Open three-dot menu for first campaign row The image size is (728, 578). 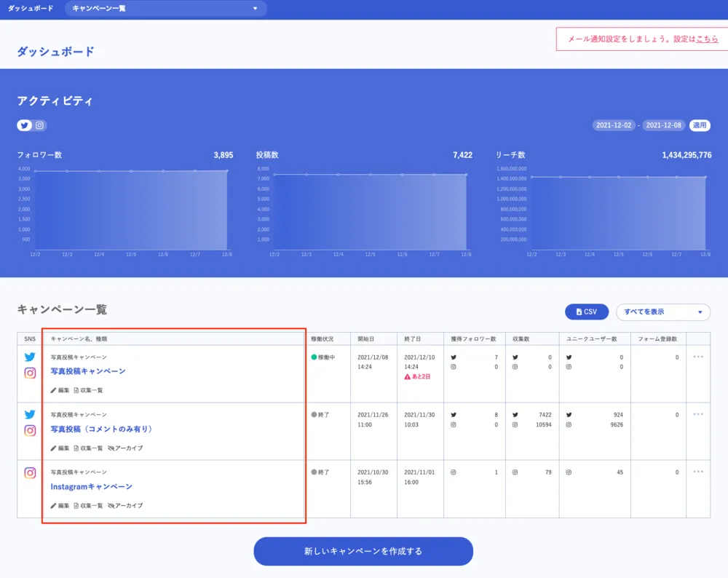698,357
